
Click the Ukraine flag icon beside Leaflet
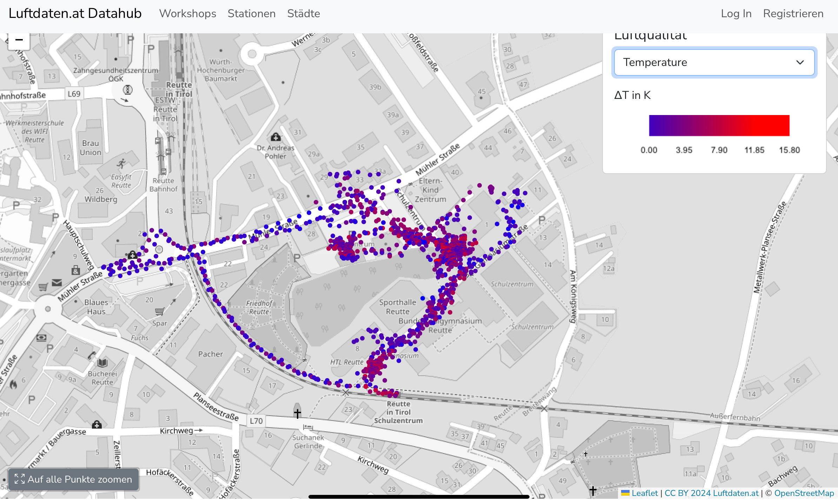pos(625,493)
